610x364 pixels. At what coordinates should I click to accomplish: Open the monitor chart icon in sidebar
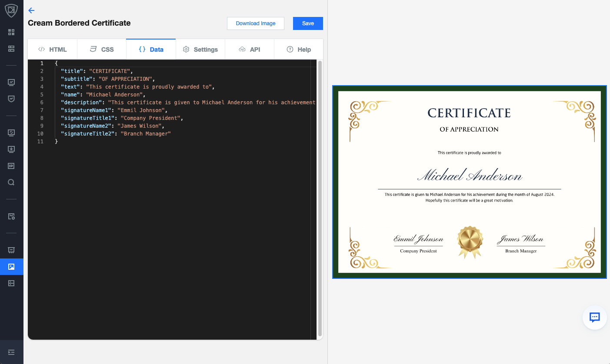(11, 82)
